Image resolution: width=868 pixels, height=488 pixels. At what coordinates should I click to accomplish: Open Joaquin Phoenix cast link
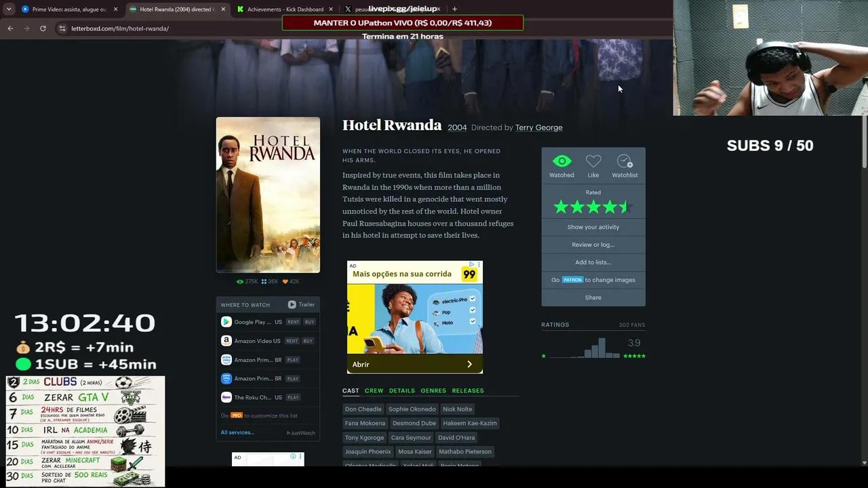[368, 451]
